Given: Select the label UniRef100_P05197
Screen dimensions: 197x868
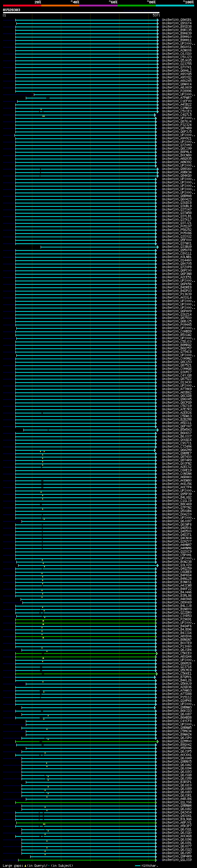Looking at the screenshot, I should 177,226.
